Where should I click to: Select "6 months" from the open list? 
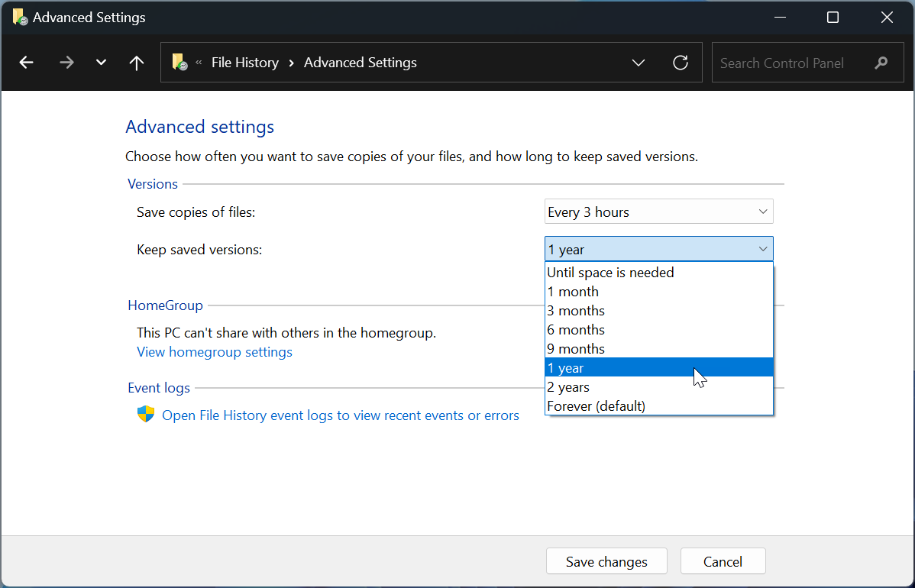576,329
